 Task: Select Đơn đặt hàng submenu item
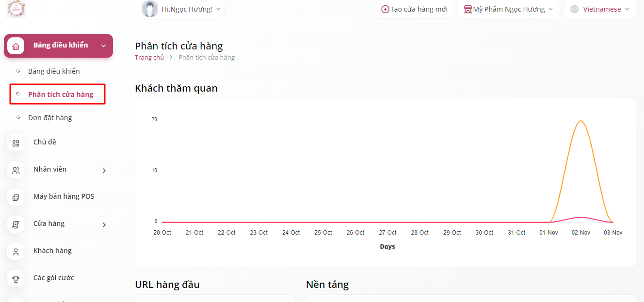tap(50, 118)
